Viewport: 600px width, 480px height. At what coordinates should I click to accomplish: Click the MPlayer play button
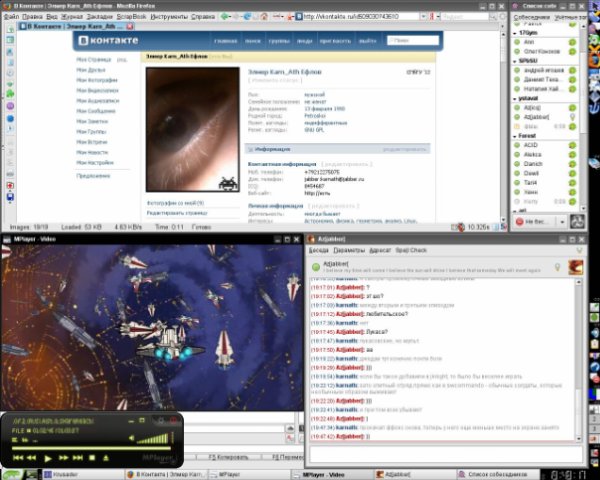48,458
